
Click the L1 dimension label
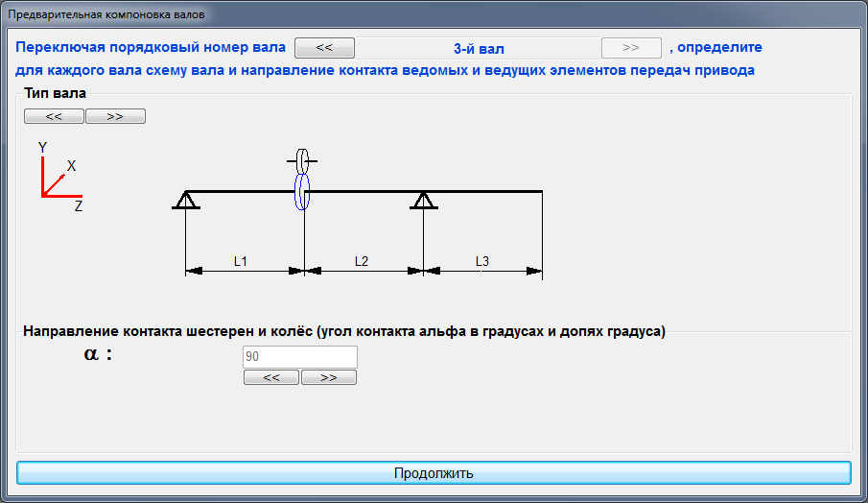pos(240,261)
